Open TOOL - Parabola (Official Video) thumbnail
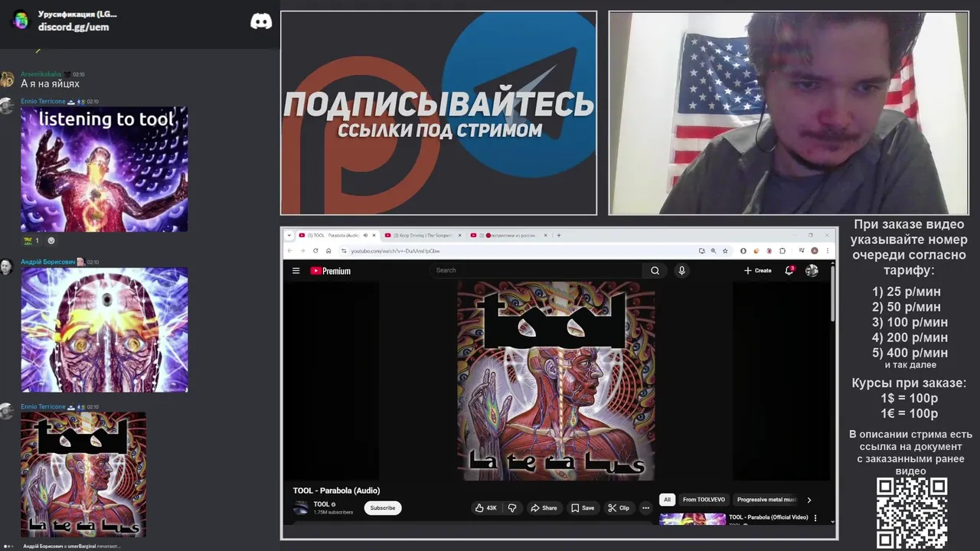 (x=692, y=519)
